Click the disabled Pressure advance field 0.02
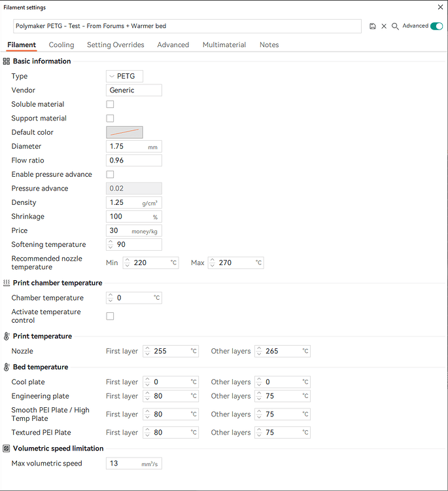This screenshot has width=448, height=491. tap(134, 189)
